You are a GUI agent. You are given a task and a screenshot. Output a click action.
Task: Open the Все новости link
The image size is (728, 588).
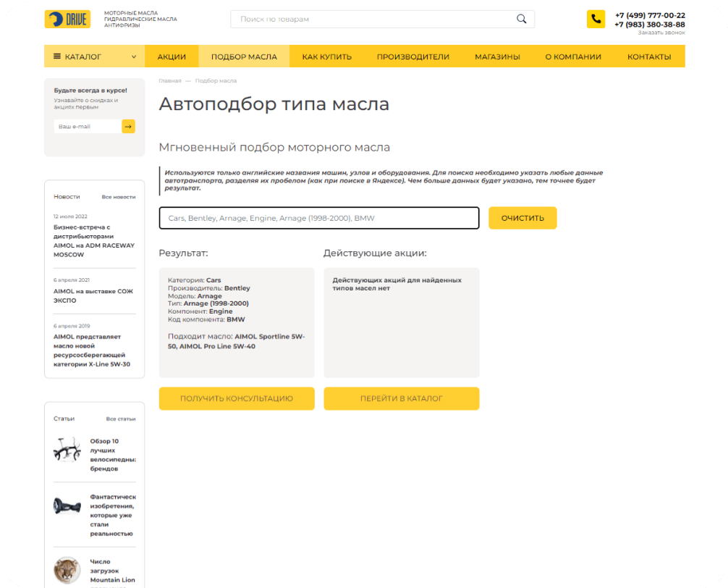click(118, 197)
